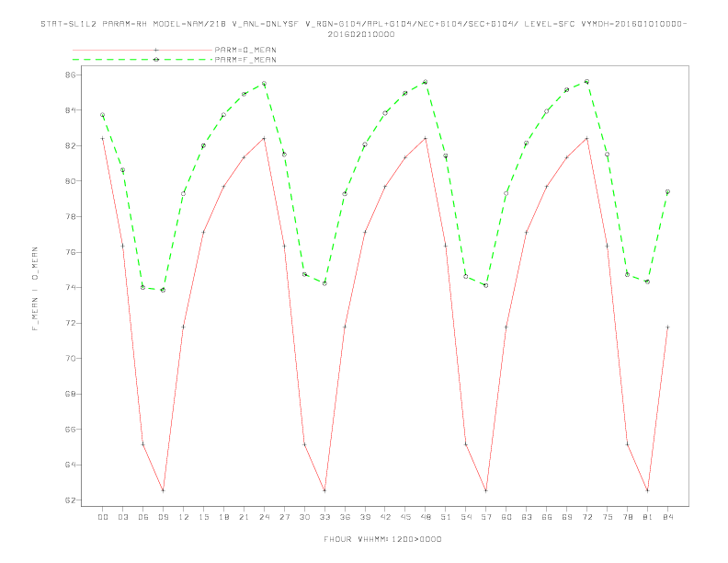Click the chart title starting STAT-SLIL2
The height and width of the screenshot is (563, 728).
(x=363, y=24)
